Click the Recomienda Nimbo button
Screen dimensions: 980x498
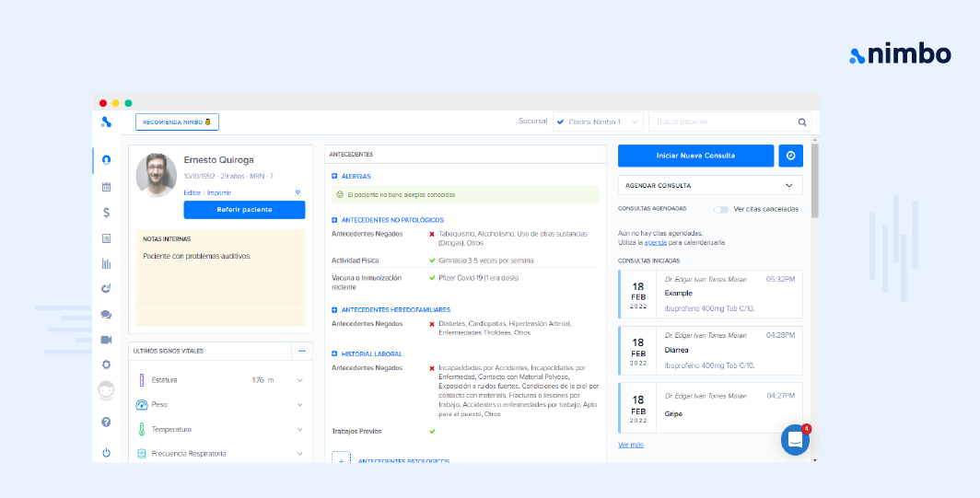(177, 122)
